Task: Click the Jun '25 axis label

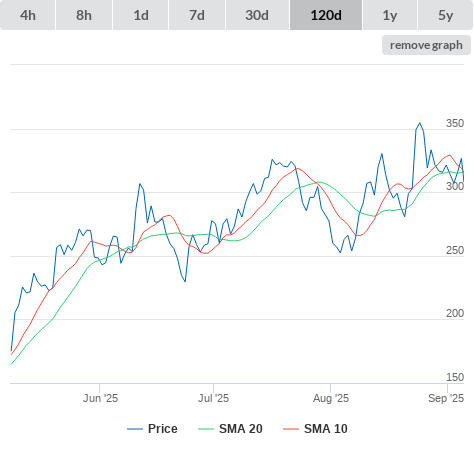Action: tap(100, 398)
